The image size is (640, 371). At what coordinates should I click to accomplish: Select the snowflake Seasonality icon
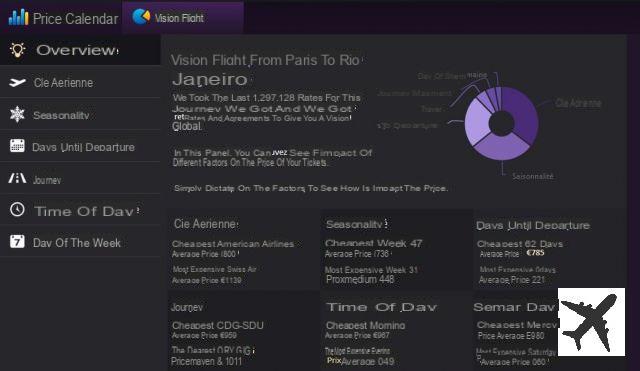pyautogui.click(x=17, y=115)
